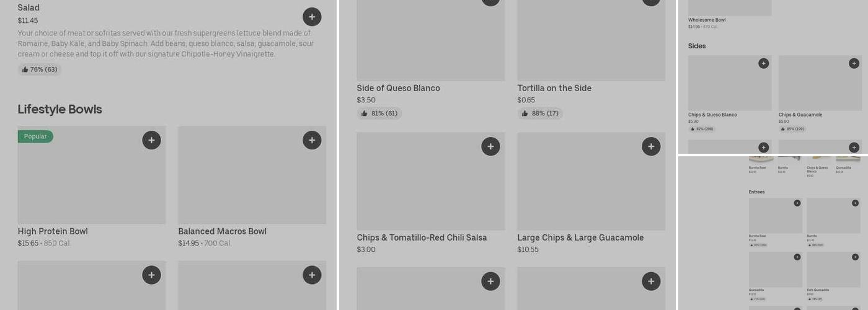Open the Balanced Macros Bowl title link

pyautogui.click(x=222, y=231)
